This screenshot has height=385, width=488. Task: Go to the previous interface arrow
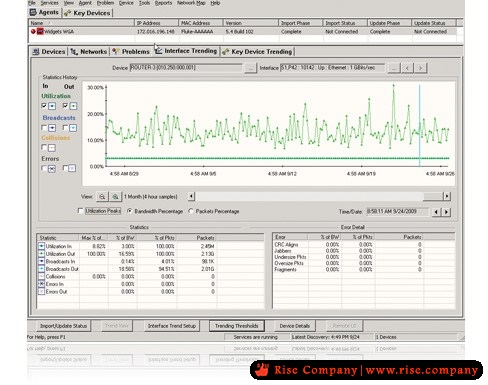tap(407, 68)
